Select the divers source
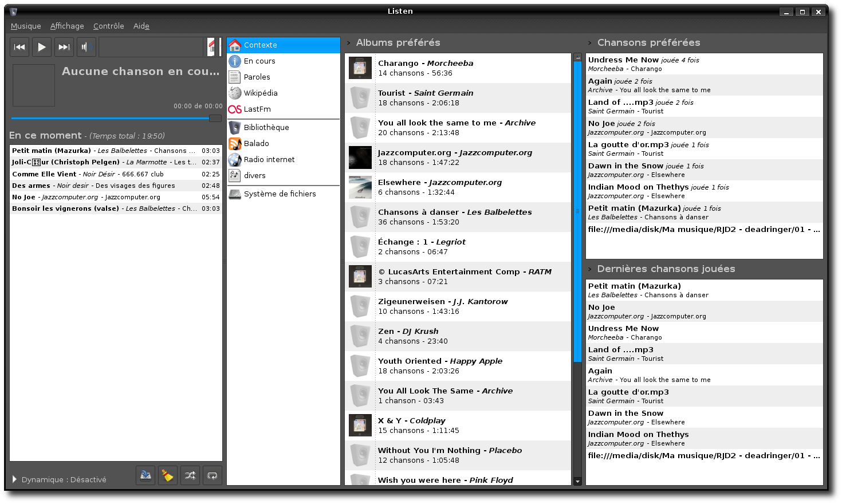The image size is (842, 504). [x=284, y=176]
